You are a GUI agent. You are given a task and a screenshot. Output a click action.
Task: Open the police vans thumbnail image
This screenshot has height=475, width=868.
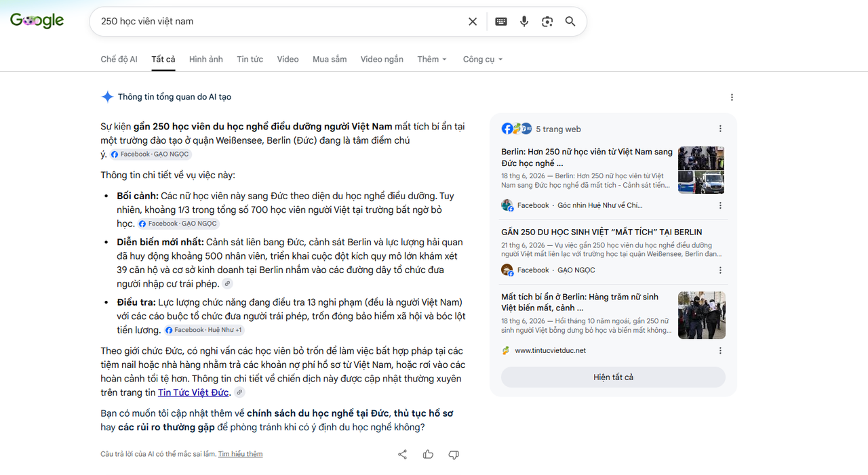(x=701, y=170)
